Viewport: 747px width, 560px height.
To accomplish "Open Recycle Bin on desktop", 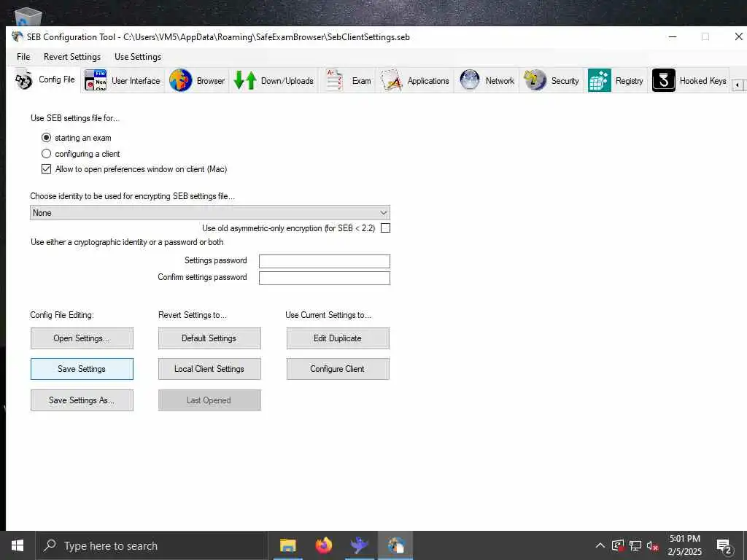I will [x=28, y=17].
